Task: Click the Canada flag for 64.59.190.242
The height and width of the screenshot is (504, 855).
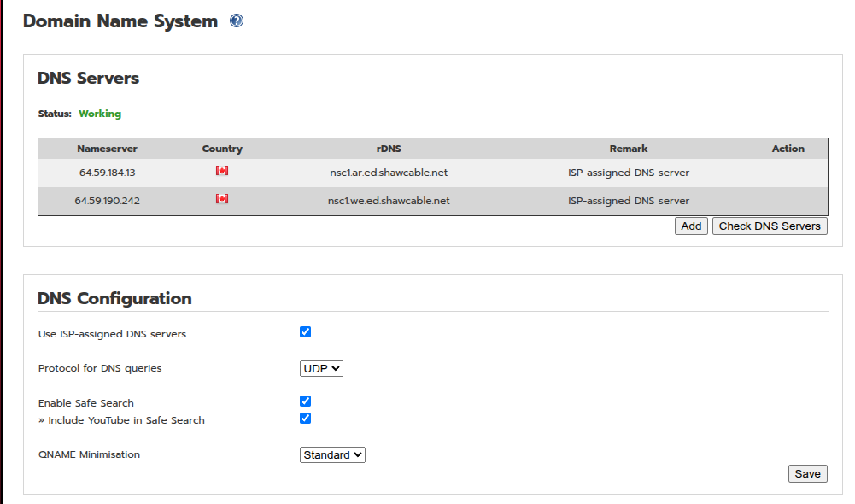Action: (x=222, y=198)
